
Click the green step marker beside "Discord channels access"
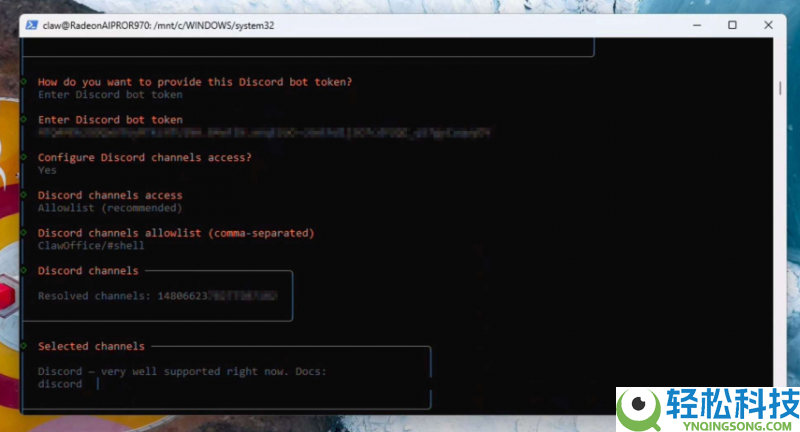pos(23,194)
